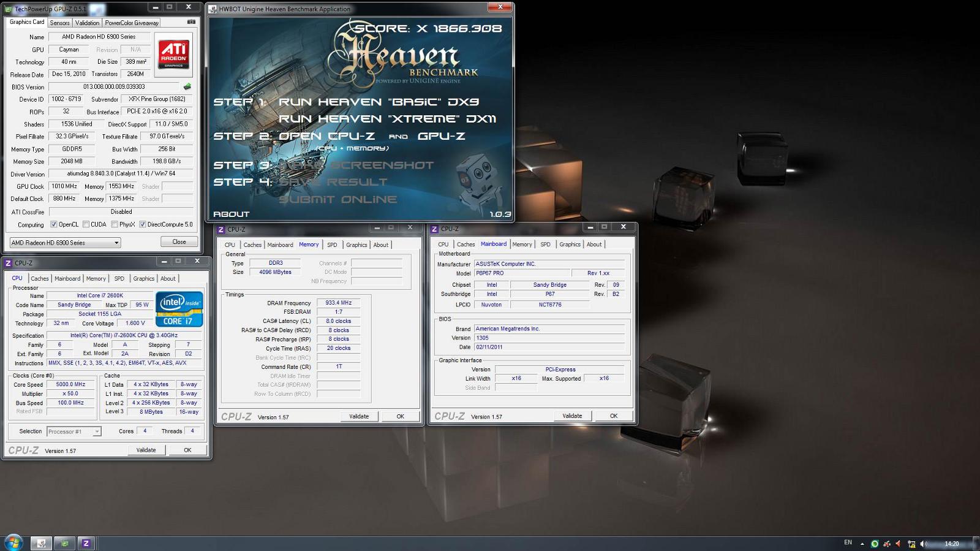Screen dimensions: 980x551
Task: Open the Caches tab in CPU-Z Mainboard window
Action: tap(466, 244)
